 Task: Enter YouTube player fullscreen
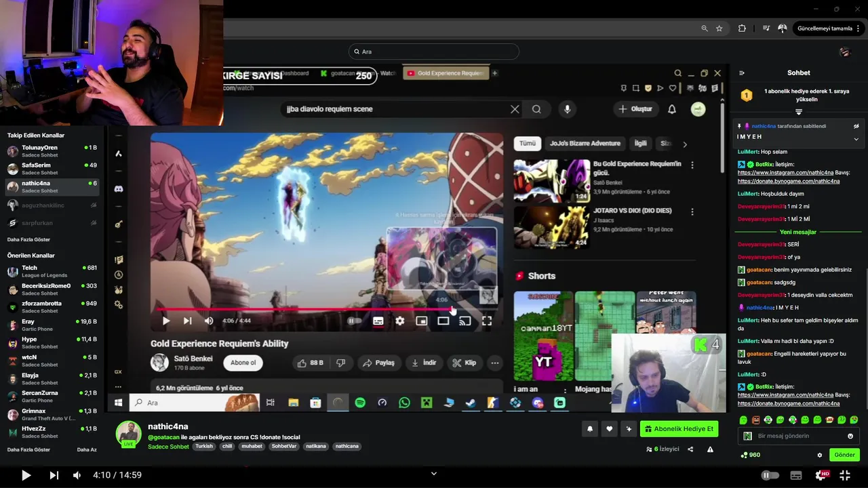pyautogui.click(x=487, y=321)
